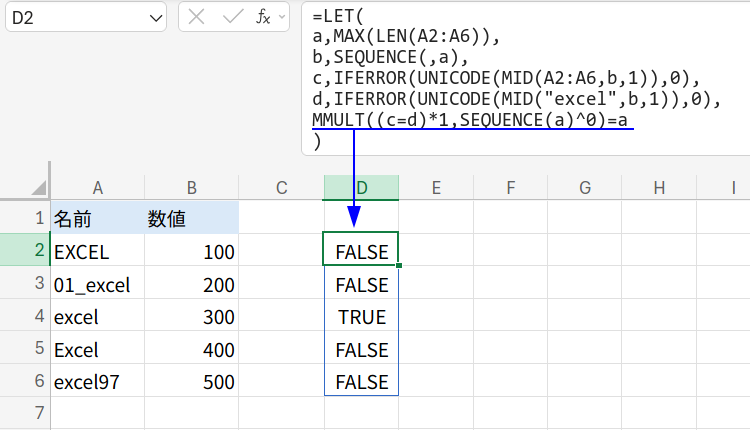This screenshot has width=750, height=430.
Task: Click cell A4 containing excel
Action: coord(98,315)
